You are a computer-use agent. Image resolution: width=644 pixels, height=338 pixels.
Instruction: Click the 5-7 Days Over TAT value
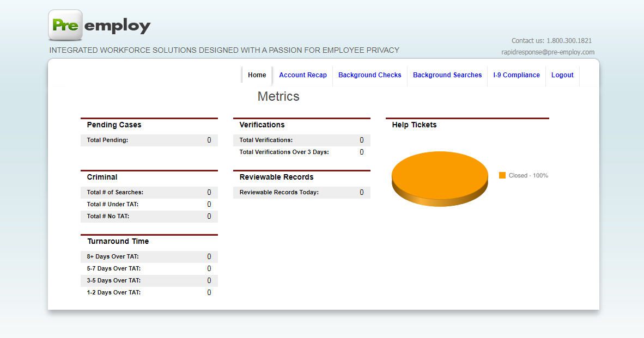tap(209, 268)
